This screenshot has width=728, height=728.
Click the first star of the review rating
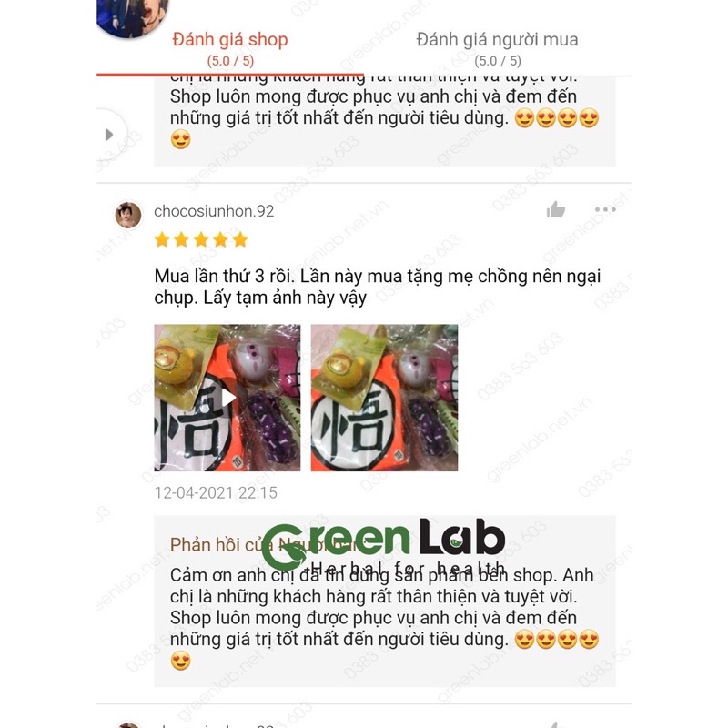(162, 240)
